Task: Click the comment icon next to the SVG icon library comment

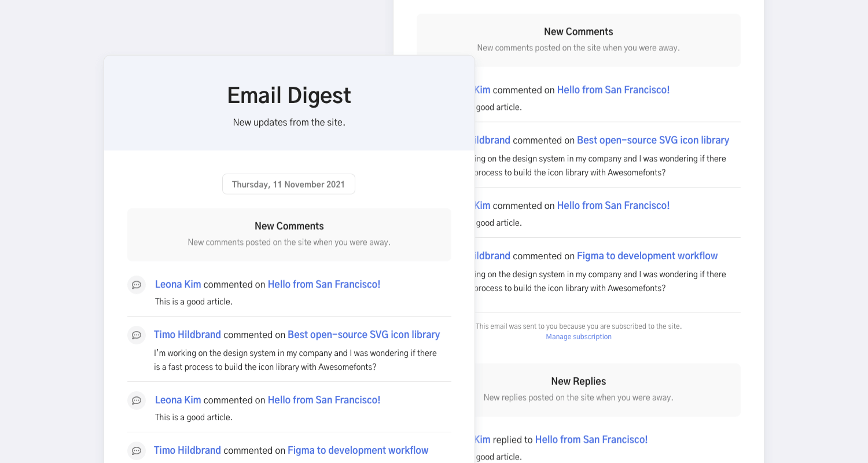Action: click(x=137, y=335)
